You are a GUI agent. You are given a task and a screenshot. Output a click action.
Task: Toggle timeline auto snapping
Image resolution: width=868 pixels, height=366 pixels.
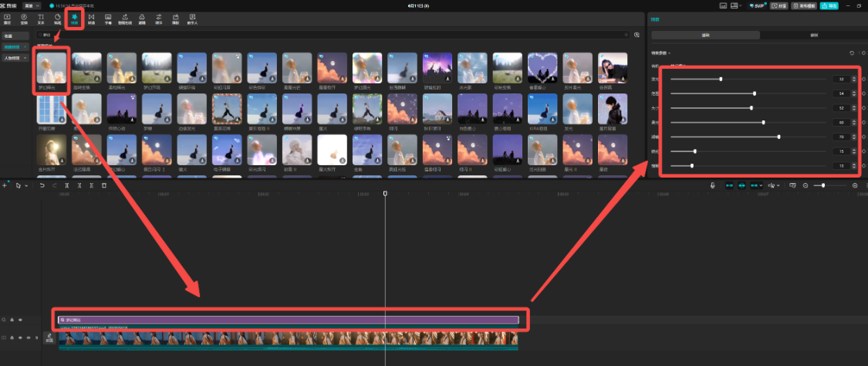[x=741, y=185]
